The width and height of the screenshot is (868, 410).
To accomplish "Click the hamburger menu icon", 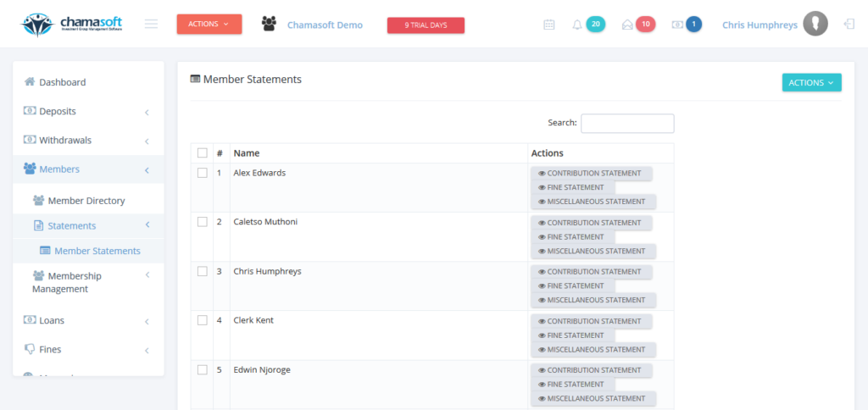I will 151,25.
